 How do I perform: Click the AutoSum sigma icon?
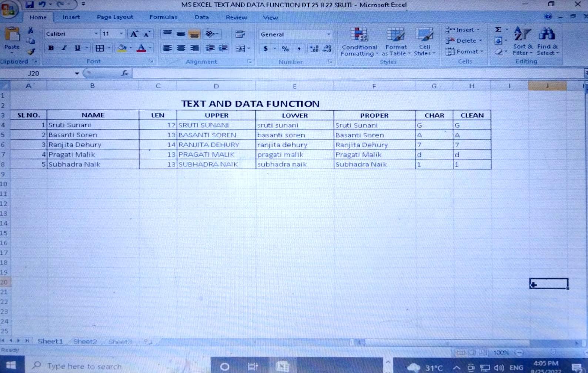tap(498, 30)
